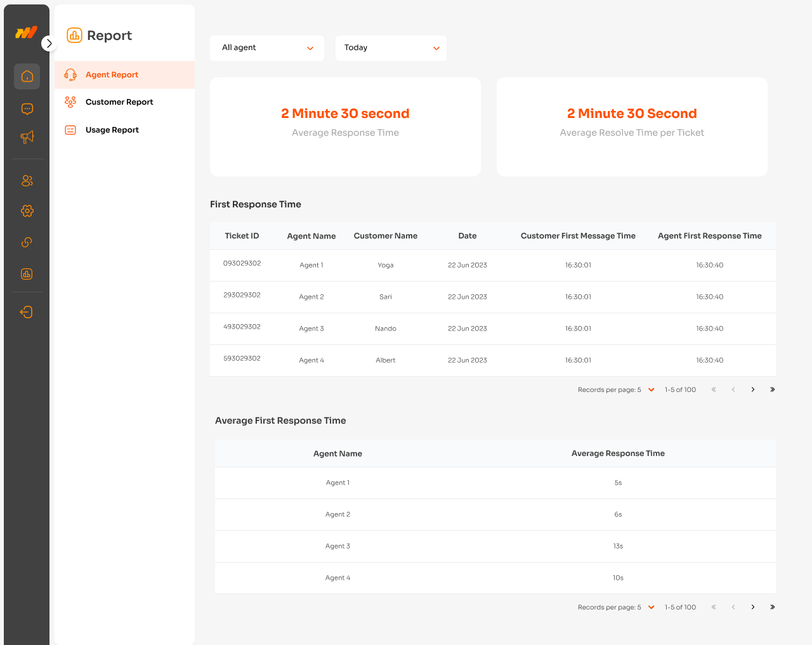Open the report chart icon in the sidebar
This screenshot has height=645, width=812.
pyautogui.click(x=27, y=274)
